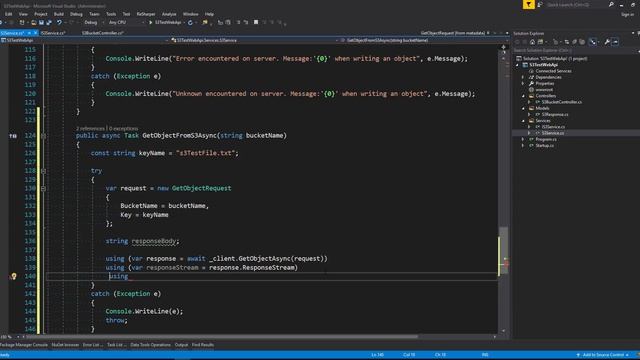The image size is (640, 360).
Task: Select Connected Services in Solution Explorer
Action: [553, 71]
